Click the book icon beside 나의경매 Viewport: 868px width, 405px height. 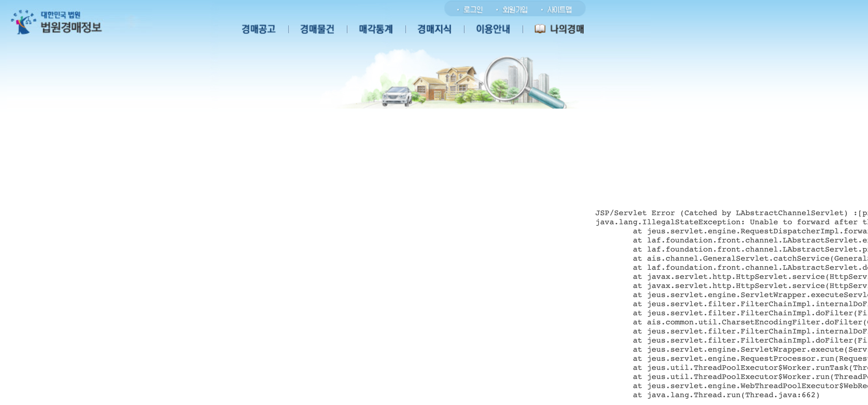(x=540, y=29)
